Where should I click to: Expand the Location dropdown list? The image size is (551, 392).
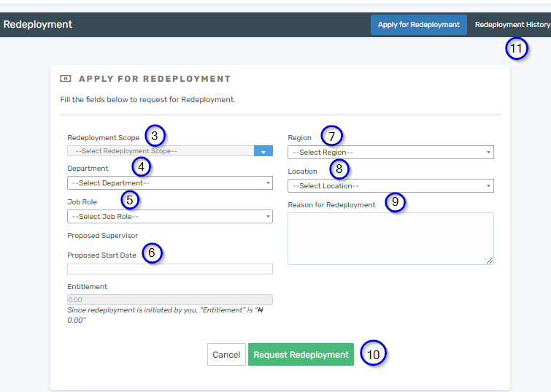(390, 185)
